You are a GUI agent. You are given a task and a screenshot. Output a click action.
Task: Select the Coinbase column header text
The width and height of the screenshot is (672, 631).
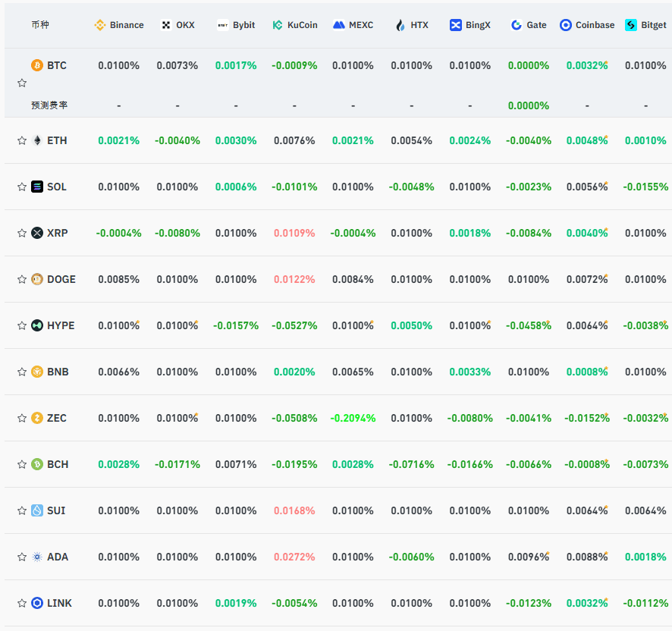click(595, 25)
